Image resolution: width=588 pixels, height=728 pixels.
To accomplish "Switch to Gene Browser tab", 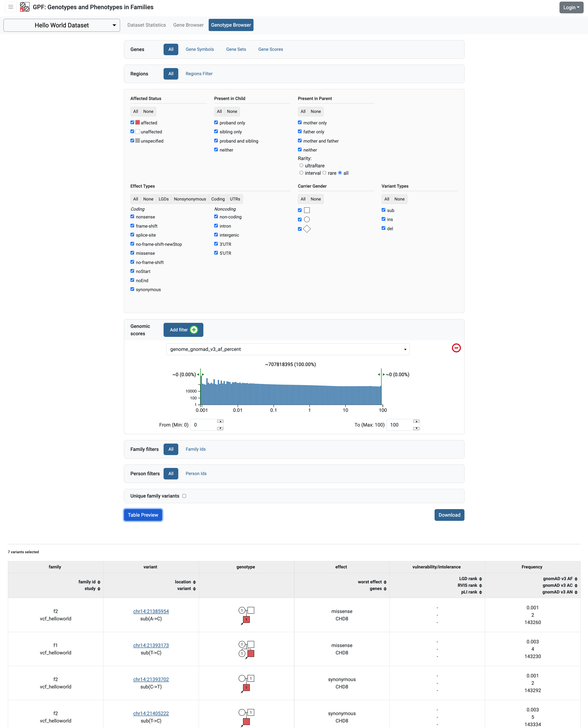I will click(x=188, y=25).
